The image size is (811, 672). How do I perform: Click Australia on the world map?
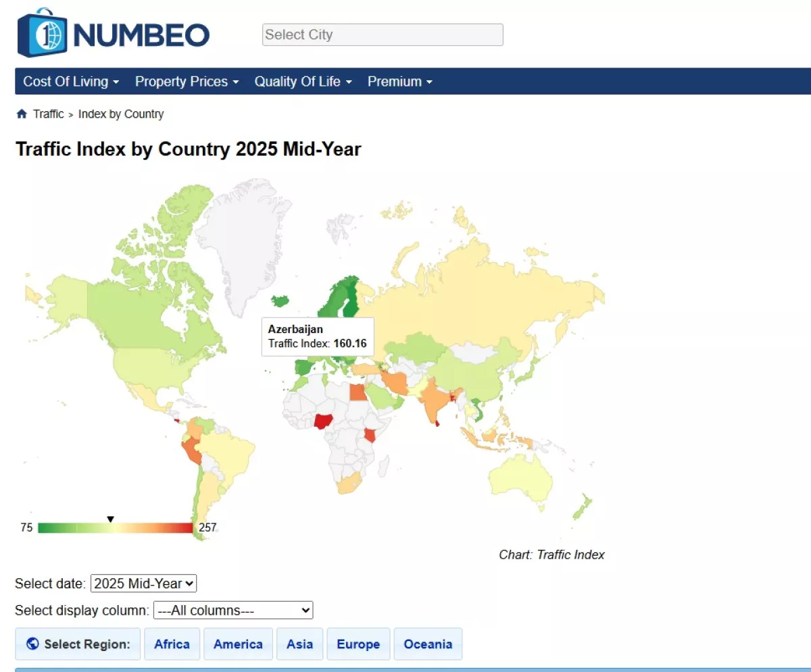point(522,477)
